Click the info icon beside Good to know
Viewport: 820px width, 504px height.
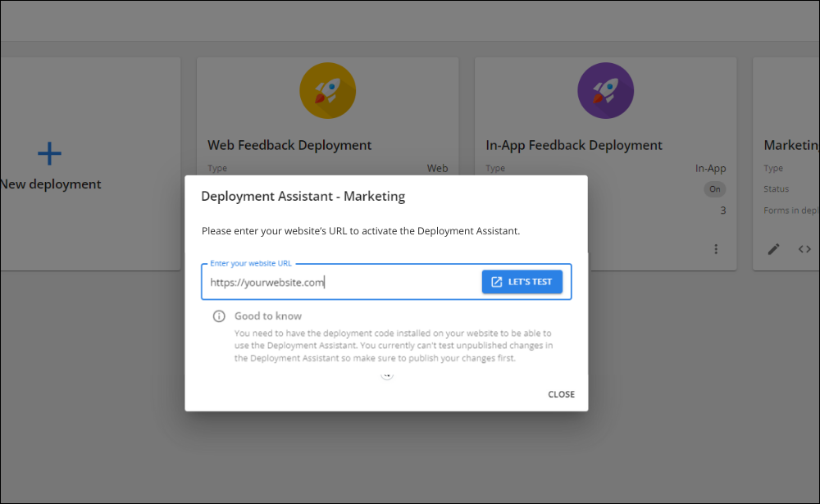tap(219, 316)
